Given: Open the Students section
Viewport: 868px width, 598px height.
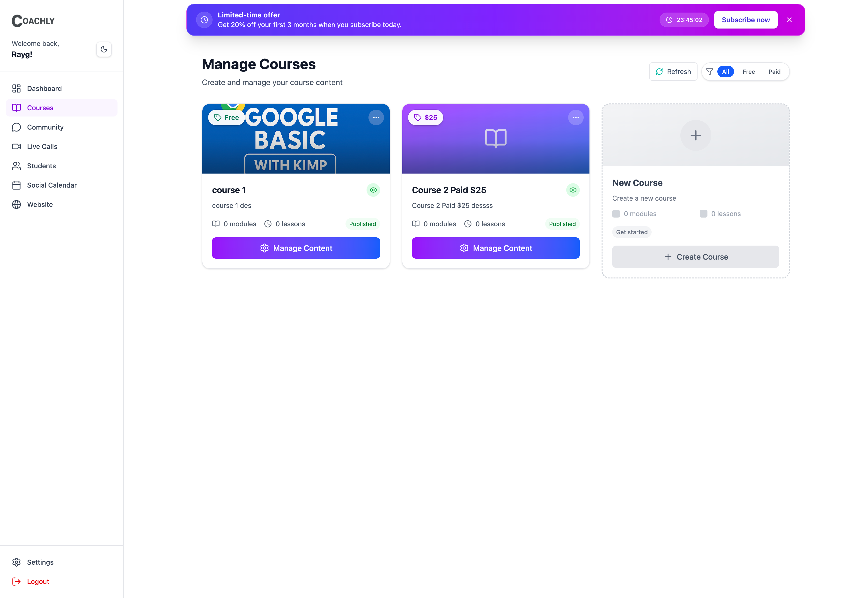Looking at the screenshot, I should pyautogui.click(x=41, y=166).
